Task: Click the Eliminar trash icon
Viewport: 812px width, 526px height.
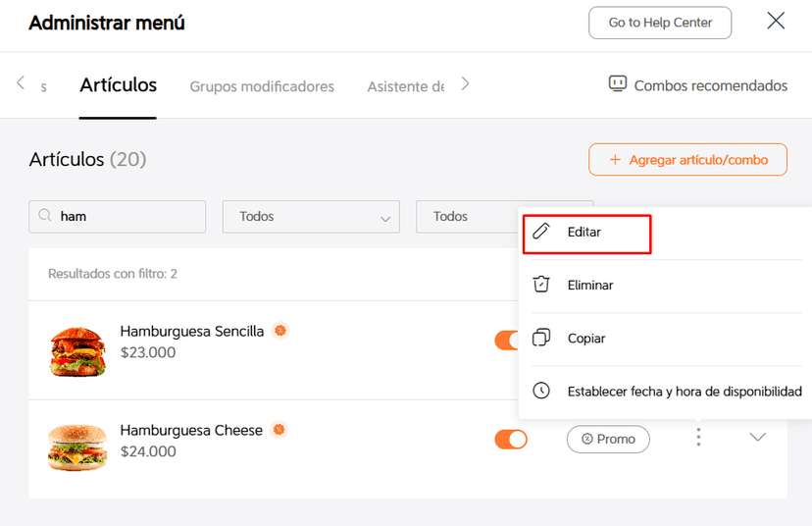Action: (x=541, y=285)
